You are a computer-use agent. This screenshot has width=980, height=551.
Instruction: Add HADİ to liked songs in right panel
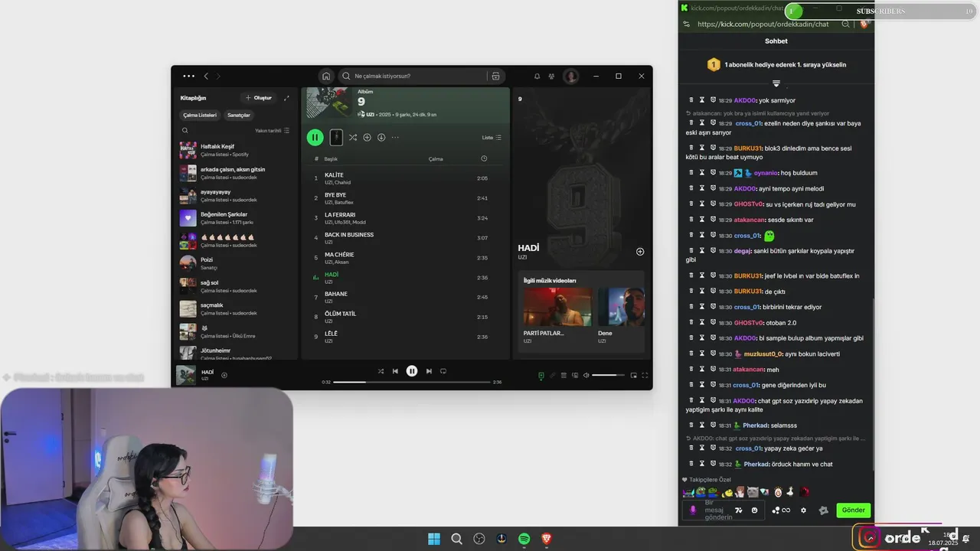click(640, 252)
